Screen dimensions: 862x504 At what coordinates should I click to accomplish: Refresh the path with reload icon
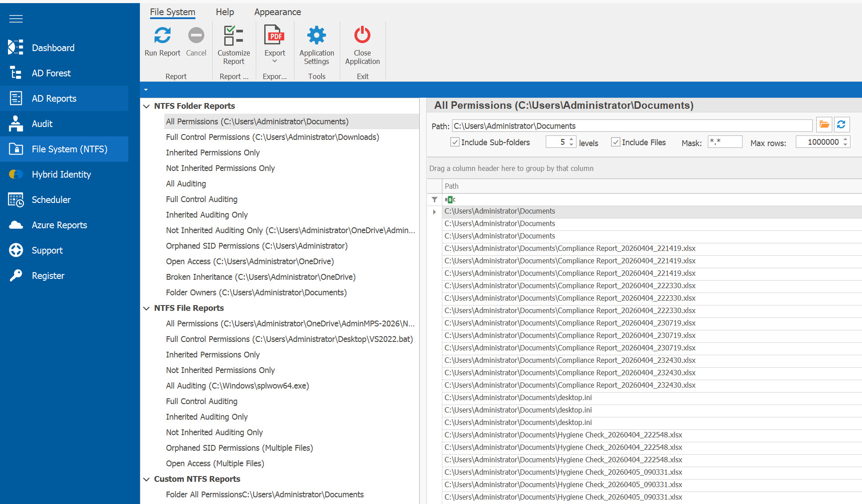coord(842,125)
